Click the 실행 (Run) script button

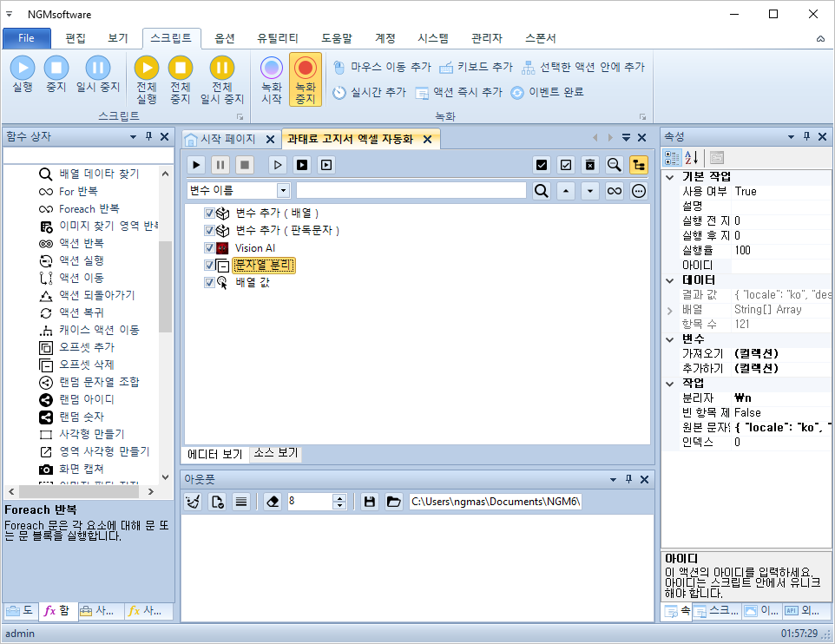23,74
